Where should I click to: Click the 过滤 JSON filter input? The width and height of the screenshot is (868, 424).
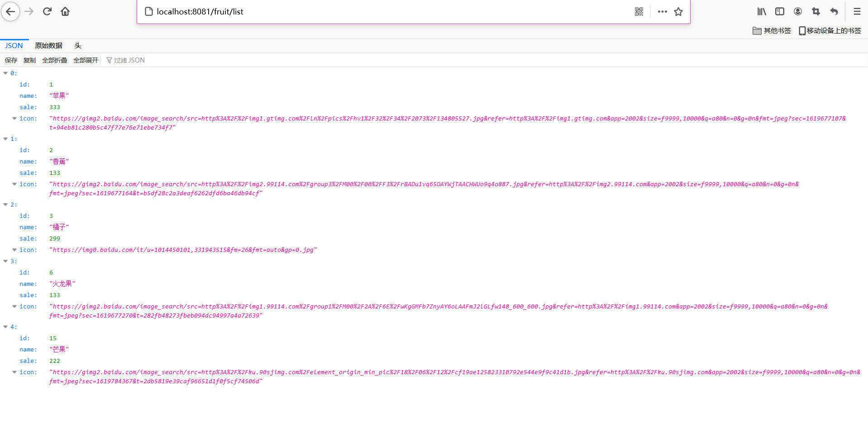point(129,60)
